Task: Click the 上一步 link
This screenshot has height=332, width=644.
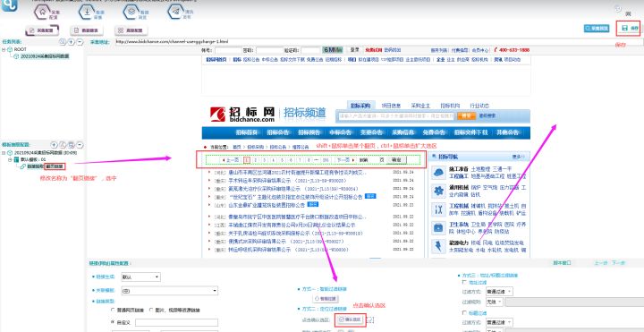Action: (x=601, y=263)
